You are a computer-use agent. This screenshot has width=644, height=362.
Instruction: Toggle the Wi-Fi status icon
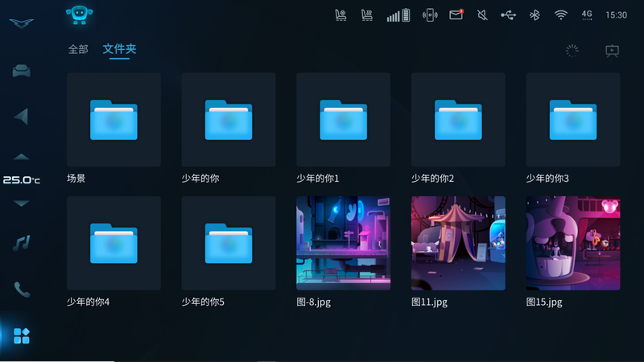pyautogui.click(x=560, y=15)
